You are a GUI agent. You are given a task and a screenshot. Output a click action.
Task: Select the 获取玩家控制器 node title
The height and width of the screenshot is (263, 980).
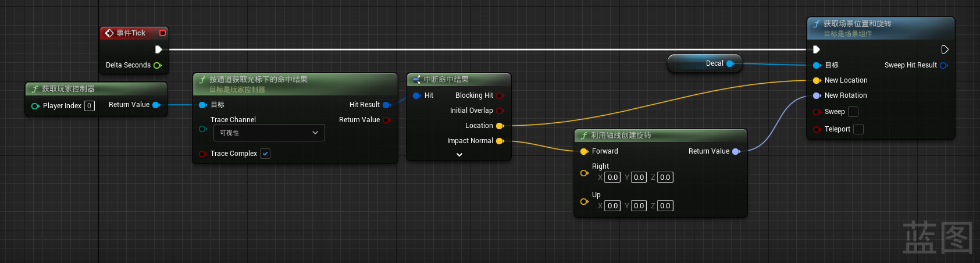(68, 89)
